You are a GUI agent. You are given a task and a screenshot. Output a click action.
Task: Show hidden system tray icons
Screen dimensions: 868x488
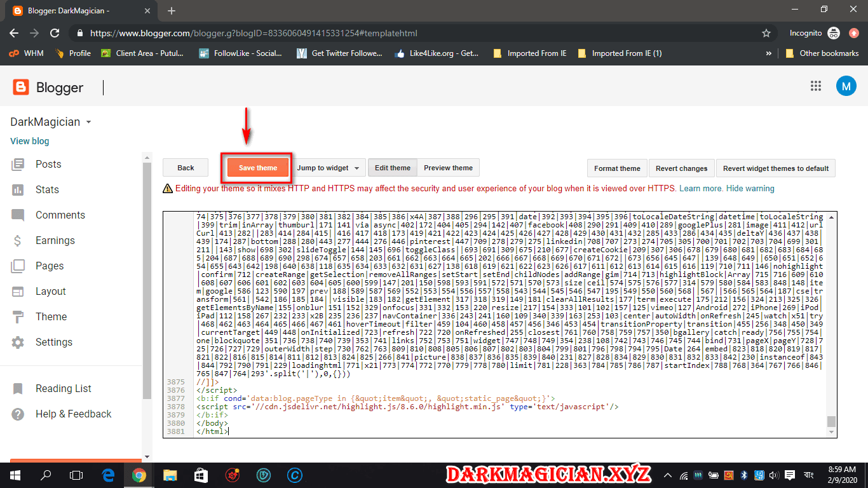(668, 475)
